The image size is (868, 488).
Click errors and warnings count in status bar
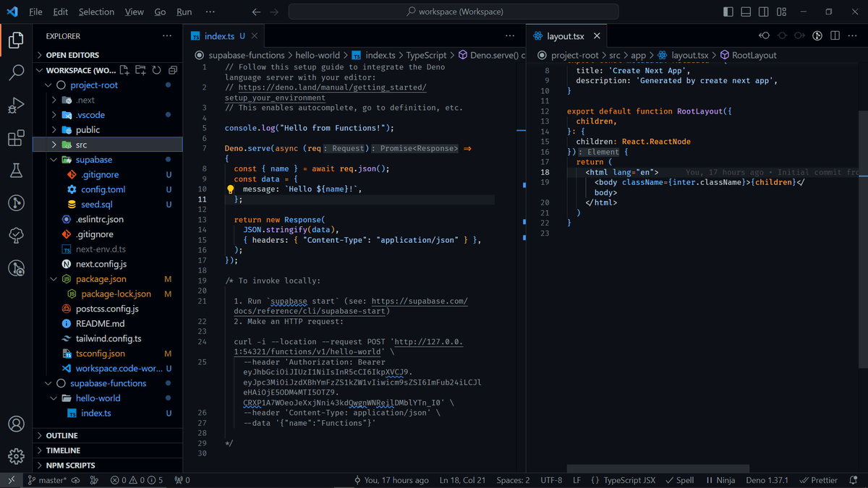[137, 480]
